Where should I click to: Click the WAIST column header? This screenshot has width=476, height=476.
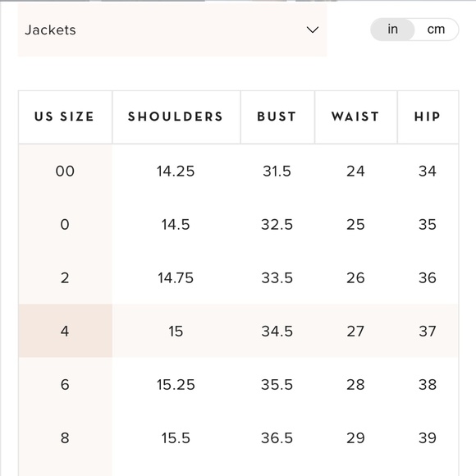click(x=356, y=117)
